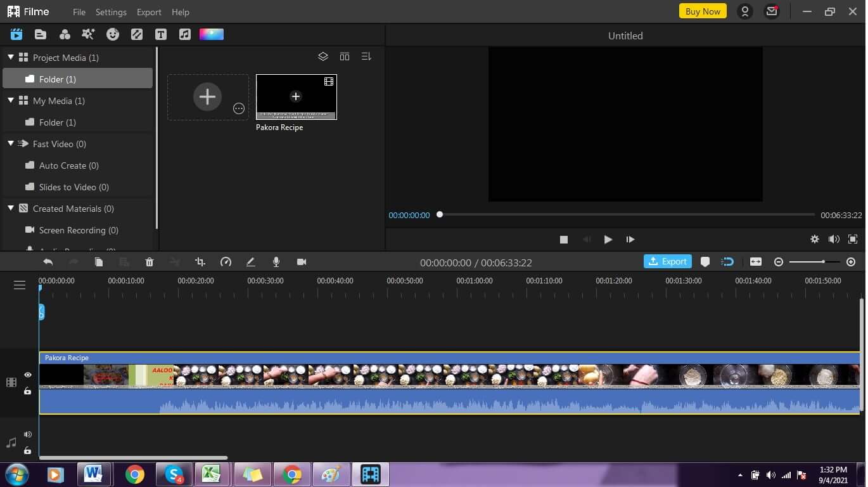Open the Audio music note panel

(184, 34)
